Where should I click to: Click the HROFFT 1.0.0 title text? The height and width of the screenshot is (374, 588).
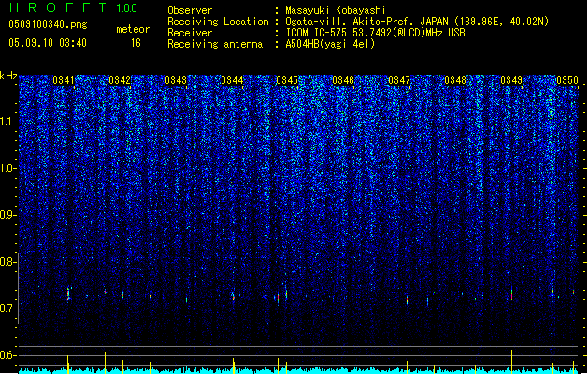point(74,7)
